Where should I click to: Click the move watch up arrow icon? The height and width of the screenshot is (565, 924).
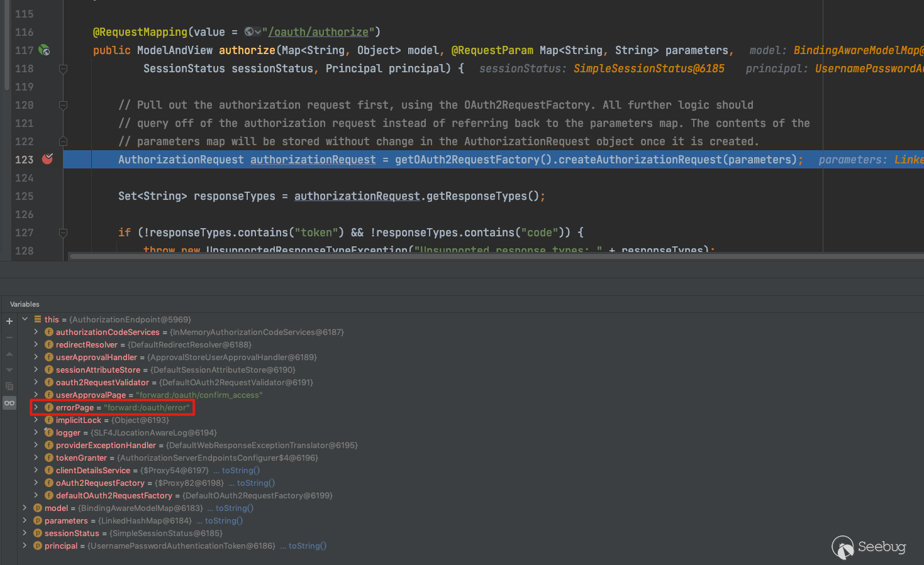pos(9,354)
